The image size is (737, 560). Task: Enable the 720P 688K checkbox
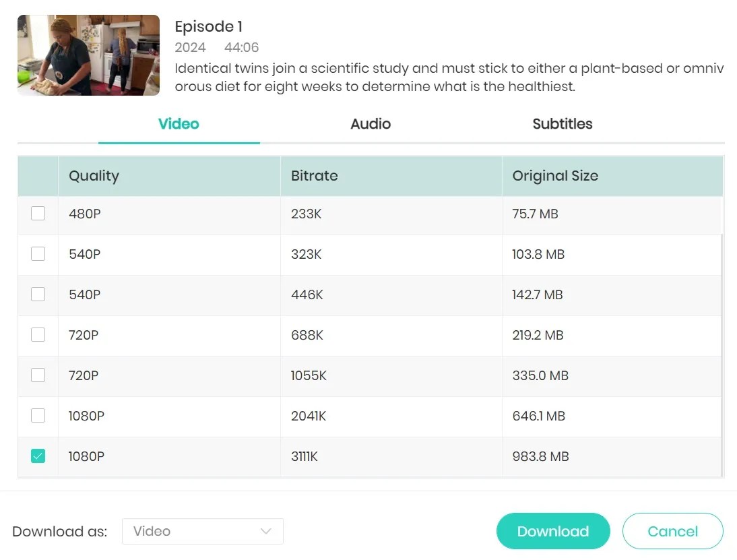point(38,335)
